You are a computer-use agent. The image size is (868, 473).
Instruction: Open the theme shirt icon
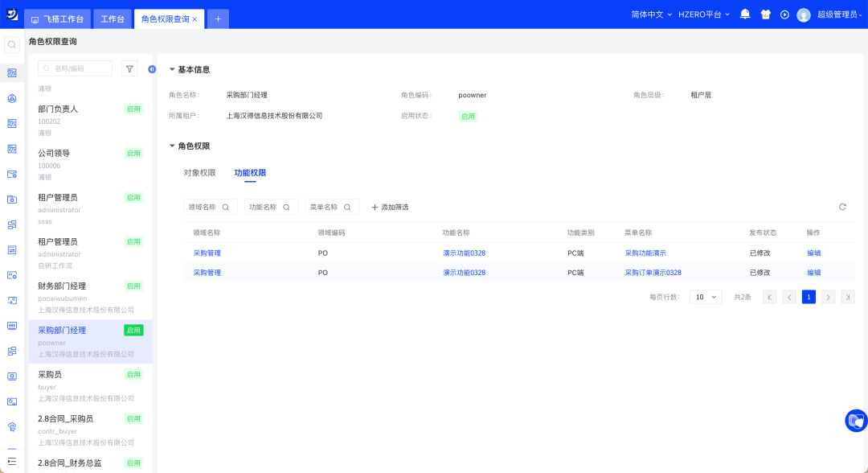[765, 14]
